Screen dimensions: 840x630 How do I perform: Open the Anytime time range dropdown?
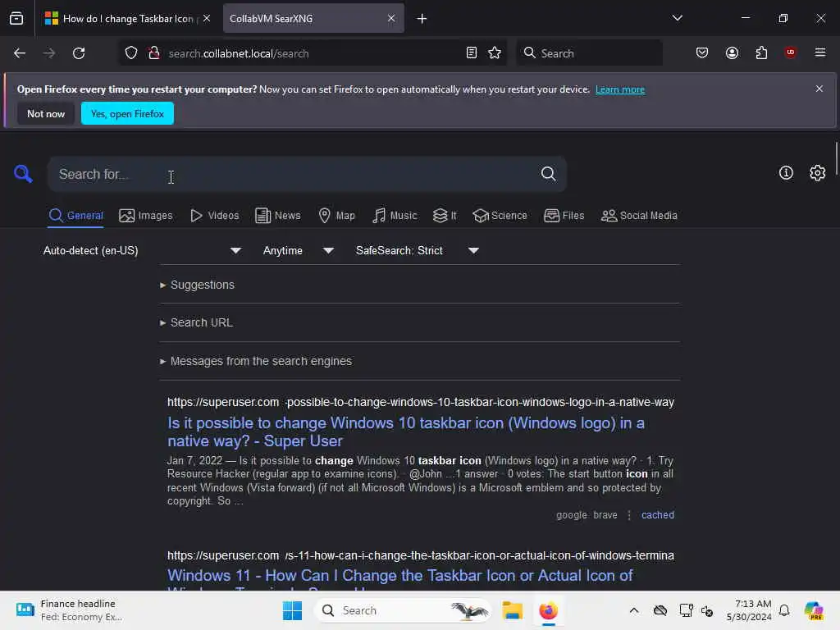(298, 250)
